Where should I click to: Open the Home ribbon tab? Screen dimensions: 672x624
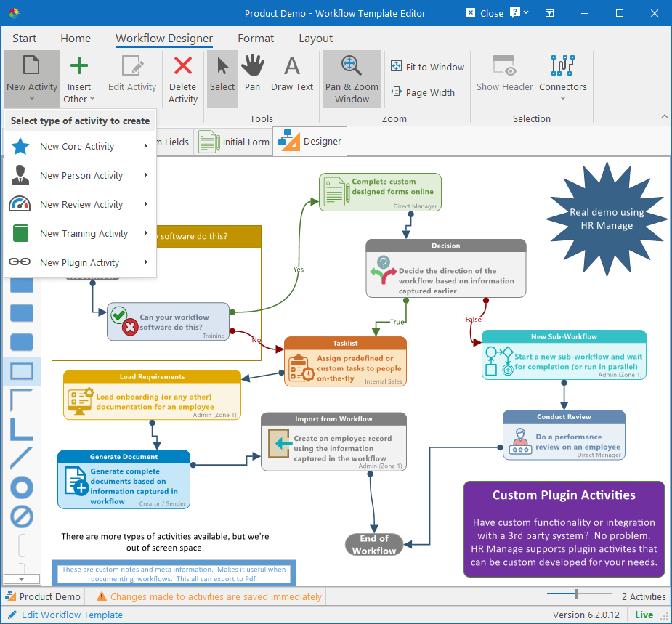coord(76,39)
